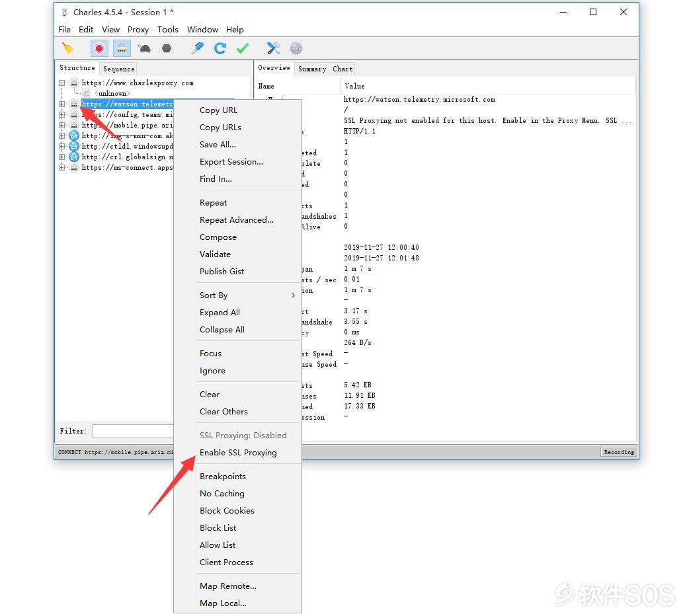Select Repeat Advanced... in context menu
The height and width of the screenshot is (616, 685).
click(x=237, y=219)
